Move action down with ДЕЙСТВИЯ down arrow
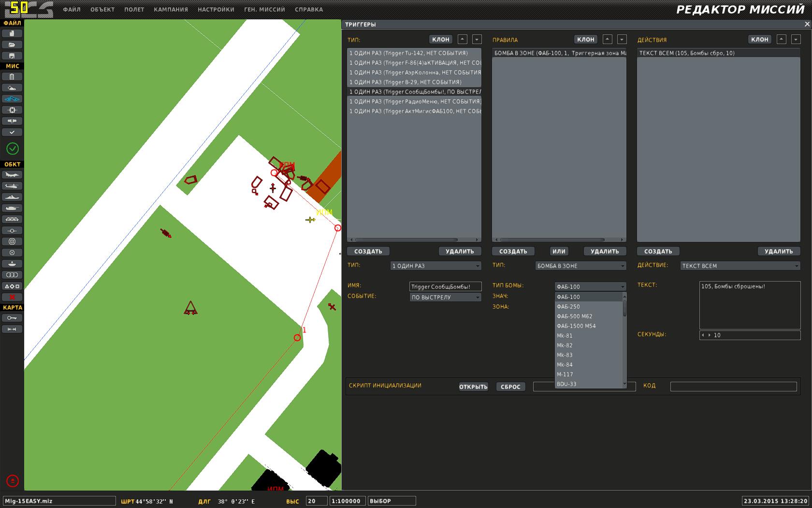This screenshot has height=508, width=812. pos(796,39)
